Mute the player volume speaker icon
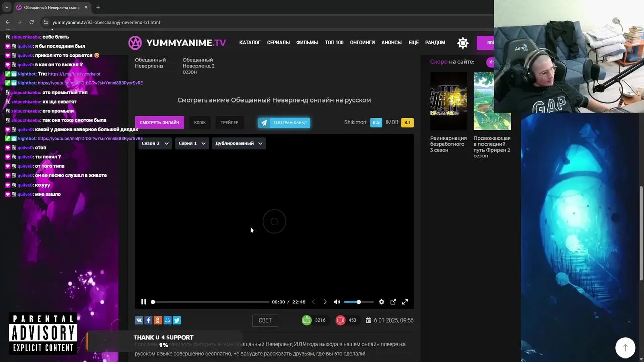This screenshot has height=362, width=644. [x=337, y=302]
